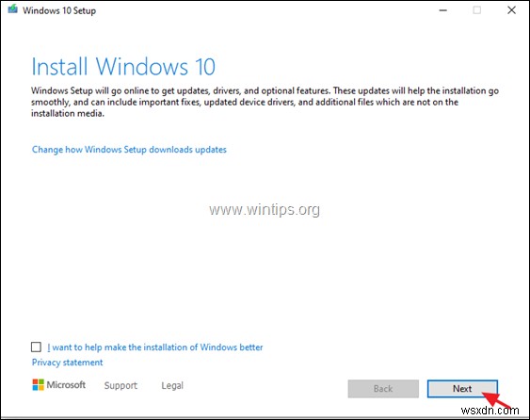The width and height of the screenshot is (530, 420).
Task: Enable the help make installation better checkbox
Action: (x=36, y=347)
